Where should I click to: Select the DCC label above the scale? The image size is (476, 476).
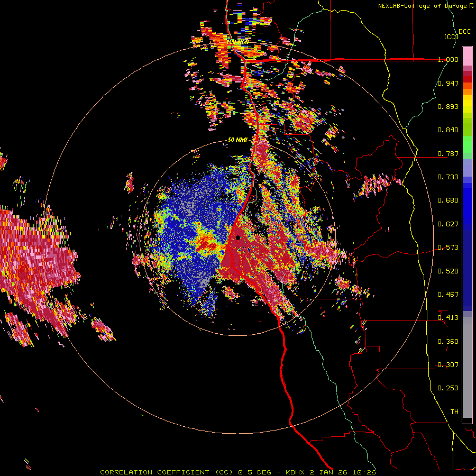click(464, 32)
